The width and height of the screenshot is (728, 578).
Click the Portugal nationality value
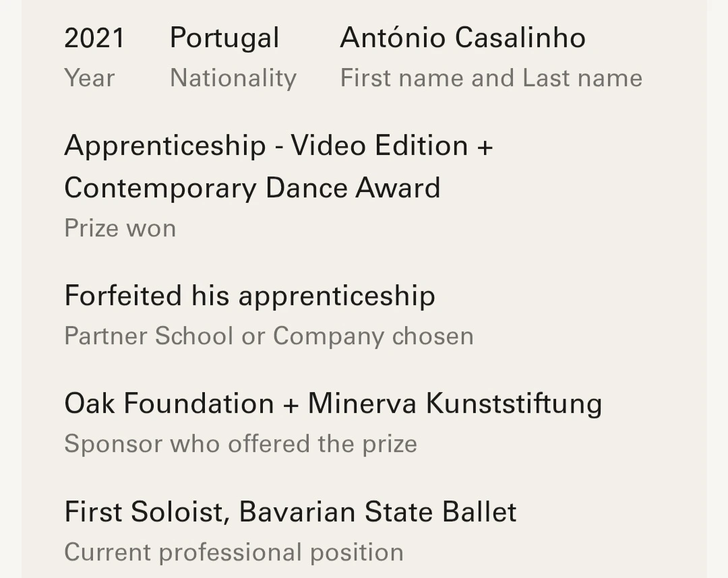[x=224, y=38]
